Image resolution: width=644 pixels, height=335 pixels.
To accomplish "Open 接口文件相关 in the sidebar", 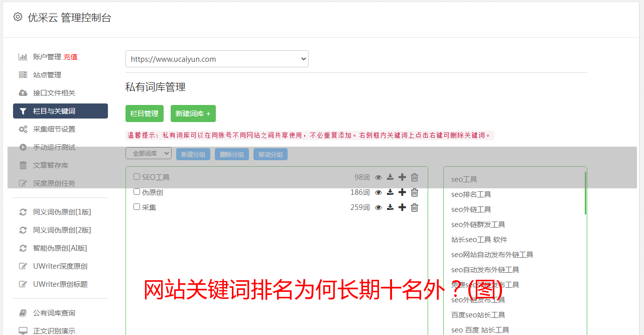I will (54, 93).
